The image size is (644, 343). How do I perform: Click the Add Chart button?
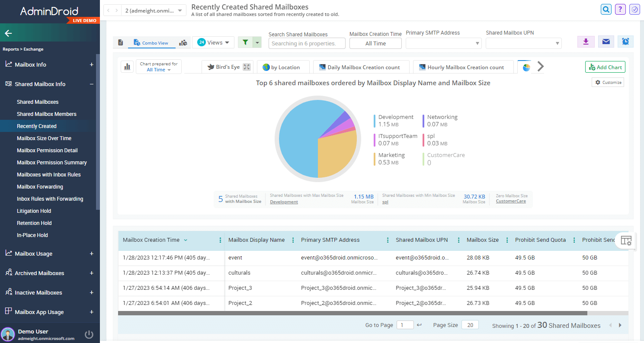point(605,67)
